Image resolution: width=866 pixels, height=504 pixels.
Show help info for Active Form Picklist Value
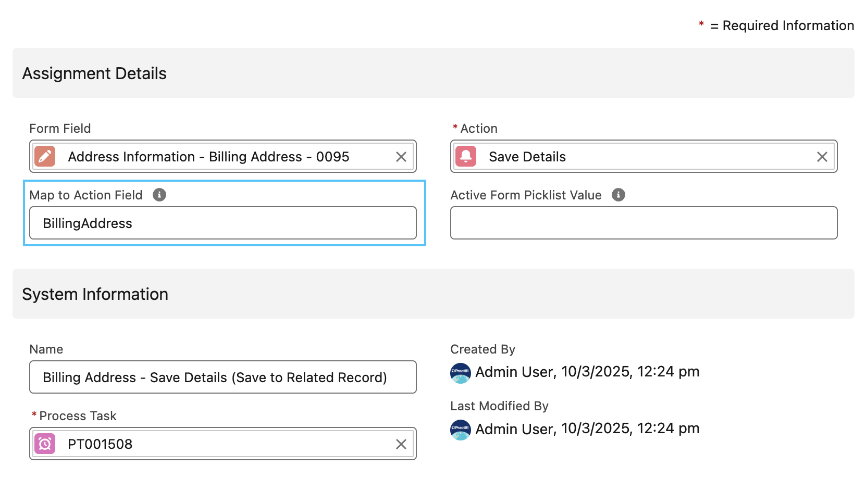(618, 195)
